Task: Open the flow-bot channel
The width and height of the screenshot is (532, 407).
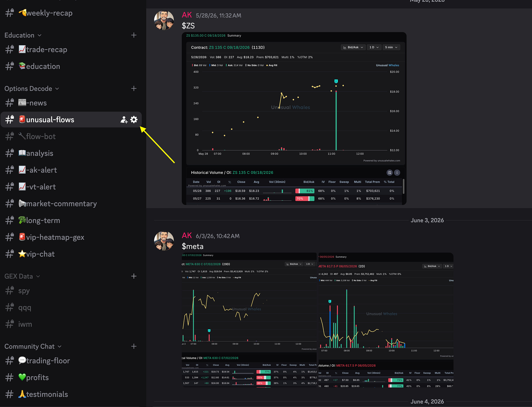Action: click(x=71, y=137)
